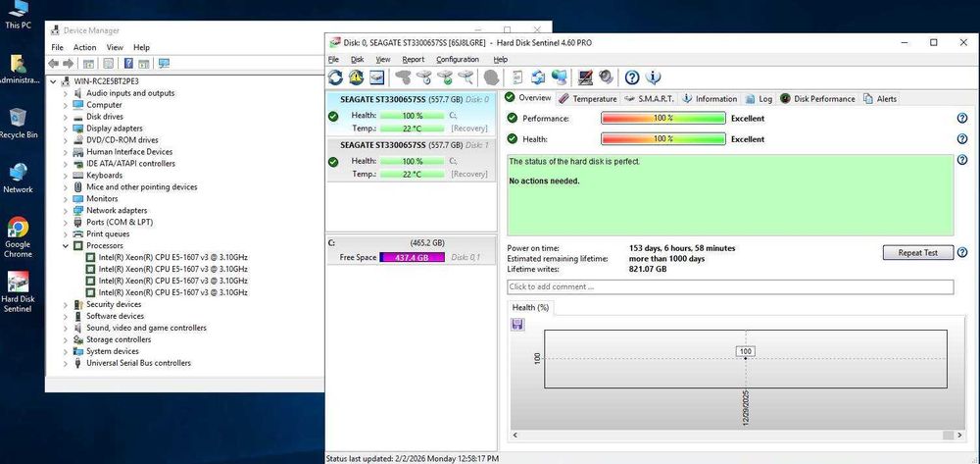Viewport: 980px width, 464px height.
Task: Click the help icon next to the green status box
Action: click(962, 160)
